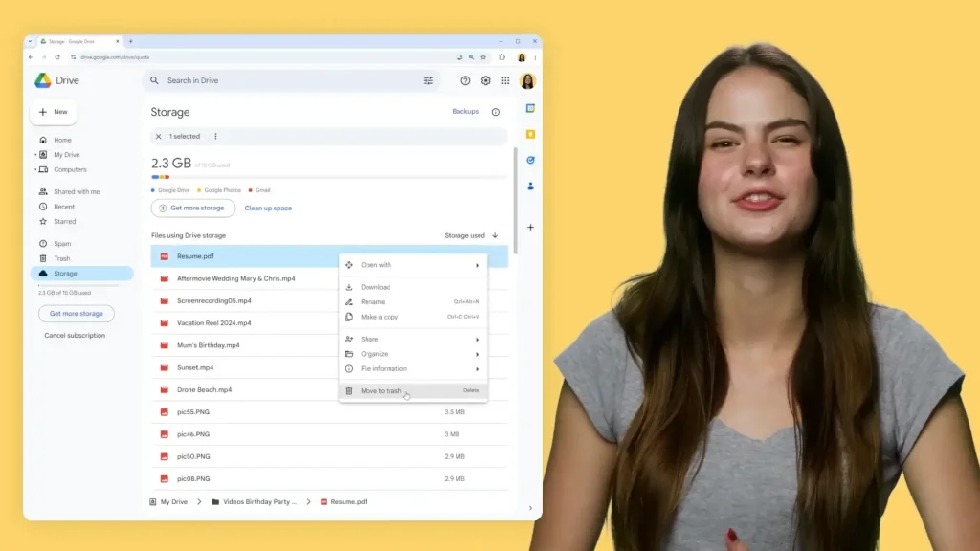Viewport: 980px width, 551px height.
Task: Select Download in the context menu
Action: pos(375,287)
